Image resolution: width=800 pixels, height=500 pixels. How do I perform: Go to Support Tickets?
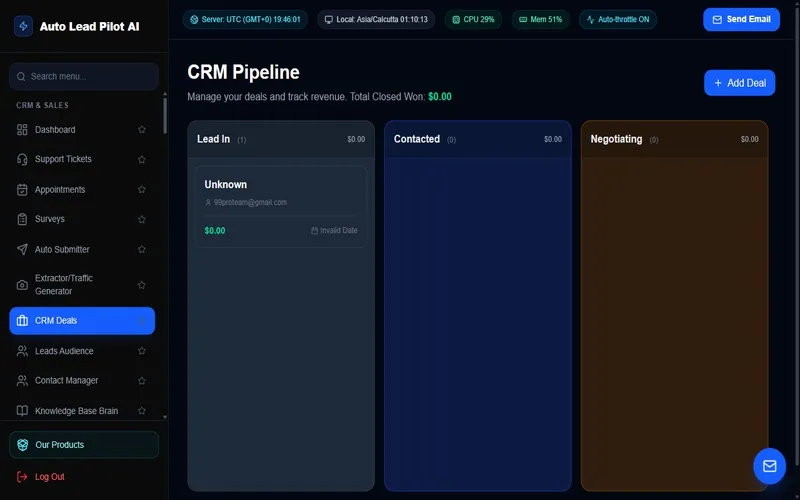pos(82,159)
